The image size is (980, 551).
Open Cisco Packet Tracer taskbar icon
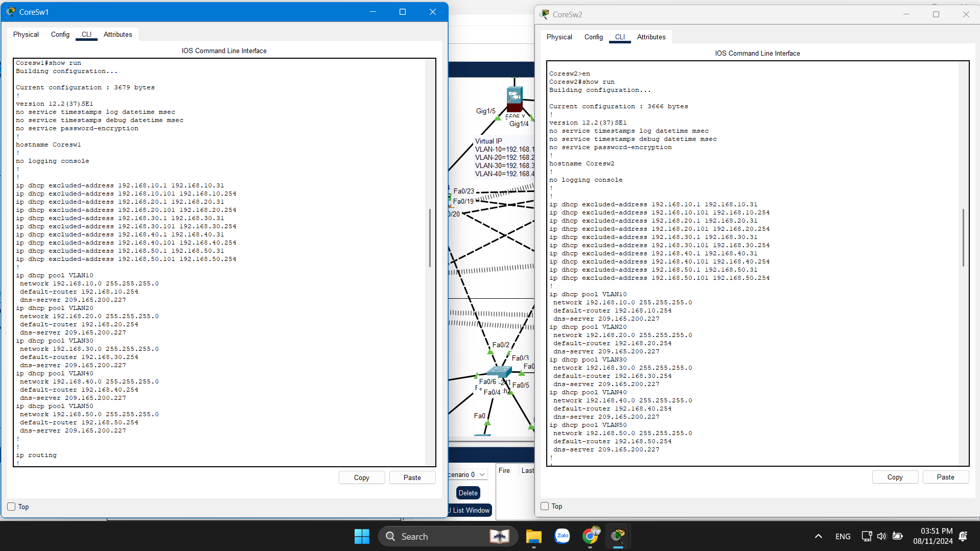pos(618,536)
